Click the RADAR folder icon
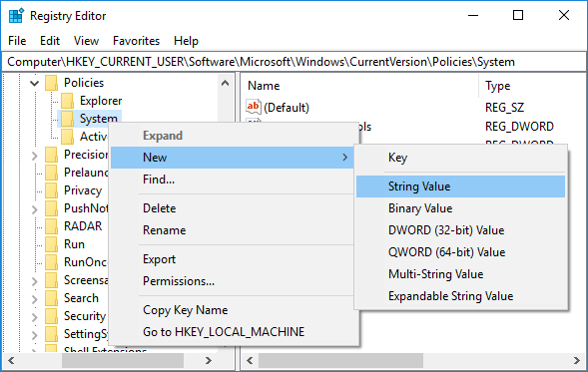This screenshot has height=372, width=588. click(51, 226)
